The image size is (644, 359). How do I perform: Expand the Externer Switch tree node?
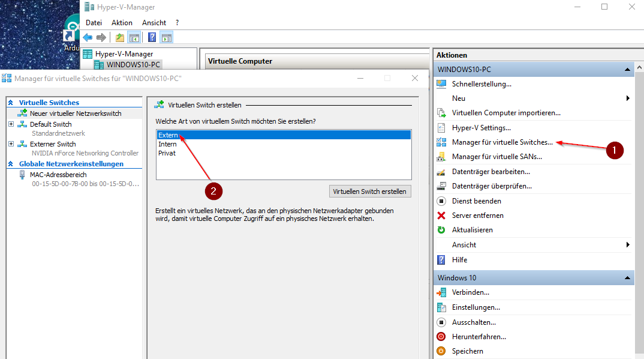tap(11, 144)
